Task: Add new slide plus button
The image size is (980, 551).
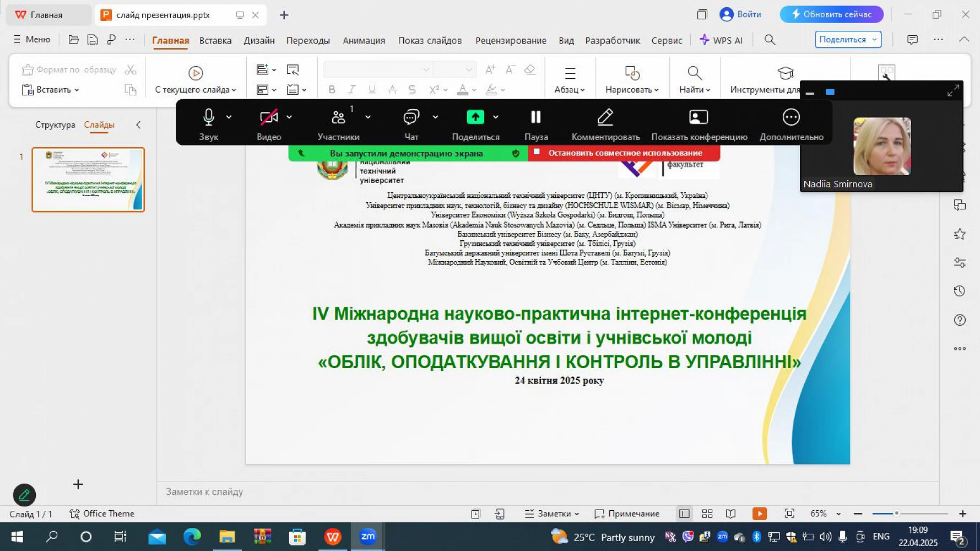Action: pyautogui.click(x=78, y=484)
